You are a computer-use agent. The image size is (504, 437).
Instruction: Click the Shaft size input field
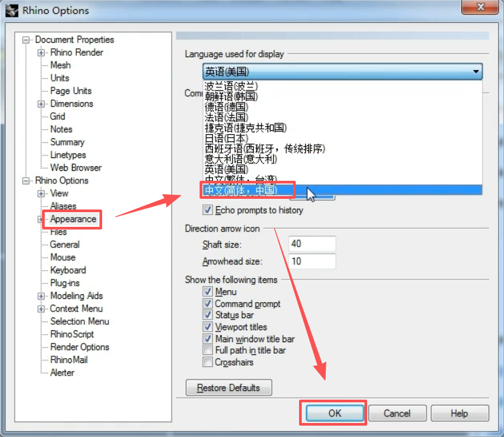pyautogui.click(x=312, y=244)
